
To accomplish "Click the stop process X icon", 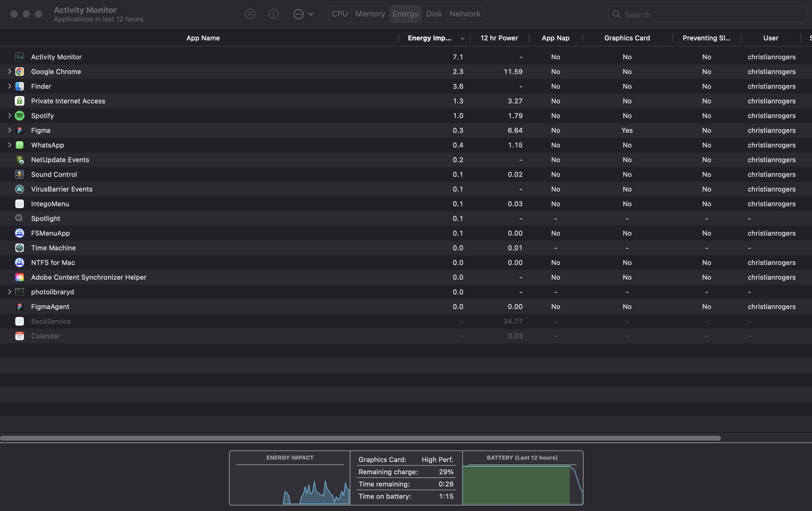I will pyautogui.click(x=249, y=14).
